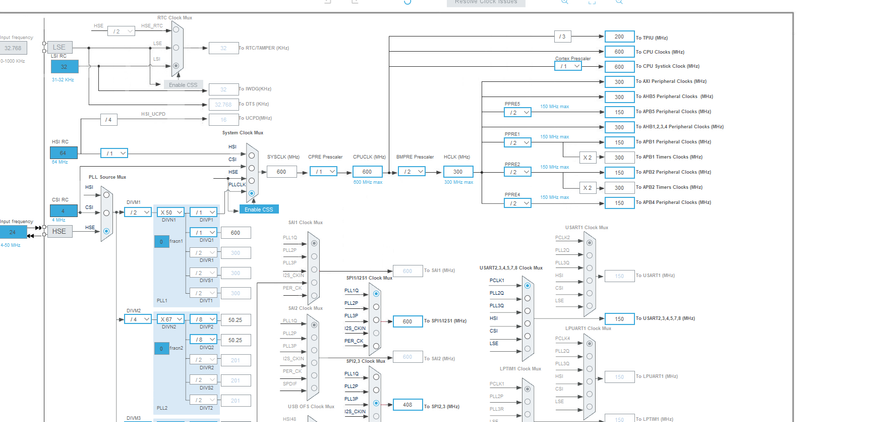
Task: Click the To SPI2,3 value field 408
Action: 408,405
